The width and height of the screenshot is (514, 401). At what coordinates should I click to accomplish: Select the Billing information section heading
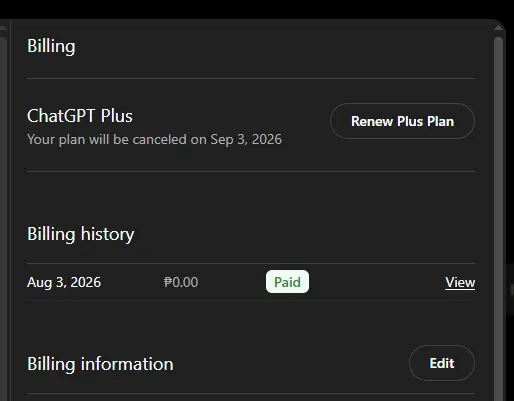point(100,364)
